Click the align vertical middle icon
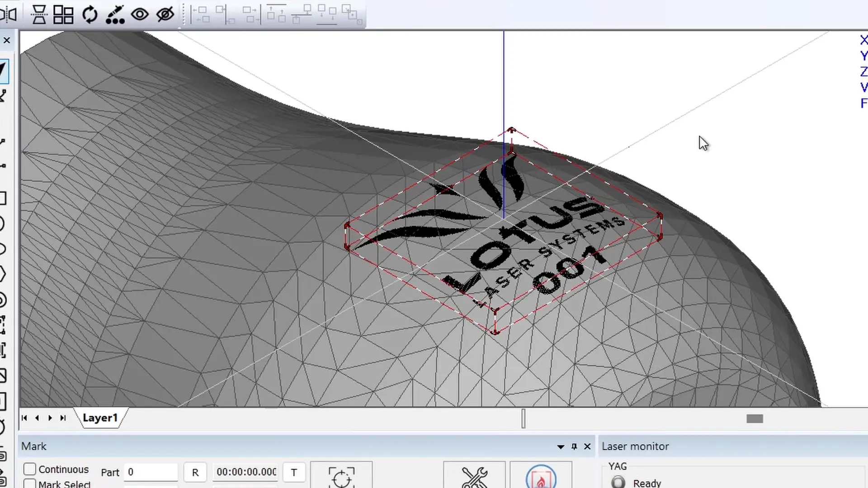The height and width of the screenshot is (488, 868). coord(302,14)
